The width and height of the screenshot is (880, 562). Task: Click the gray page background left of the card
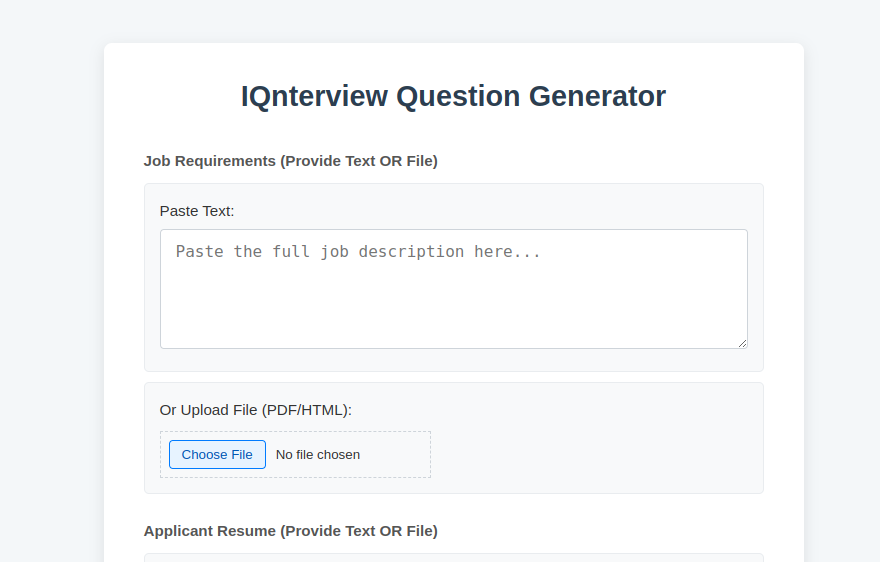(50, 300)
